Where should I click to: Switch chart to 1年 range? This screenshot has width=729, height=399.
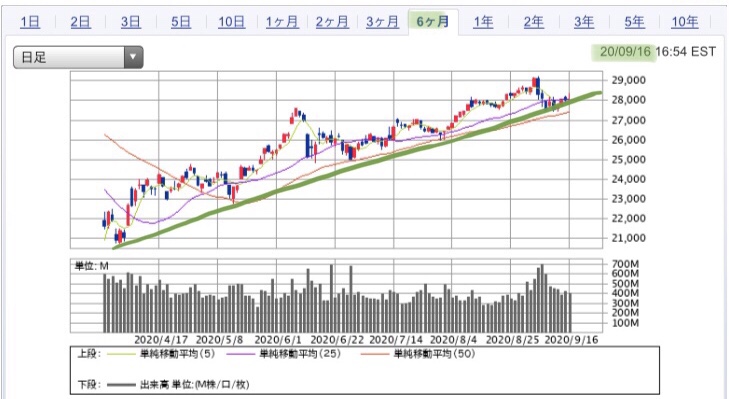tap(483, 21)
